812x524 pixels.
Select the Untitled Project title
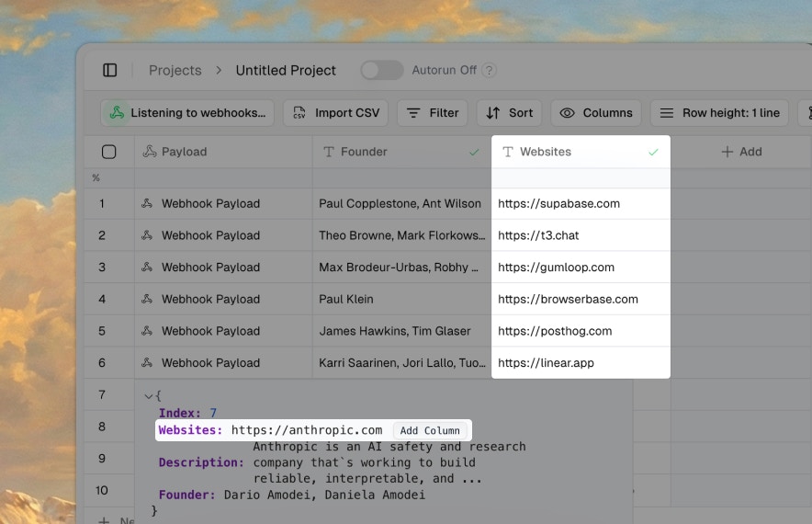[x=286, y=70]
